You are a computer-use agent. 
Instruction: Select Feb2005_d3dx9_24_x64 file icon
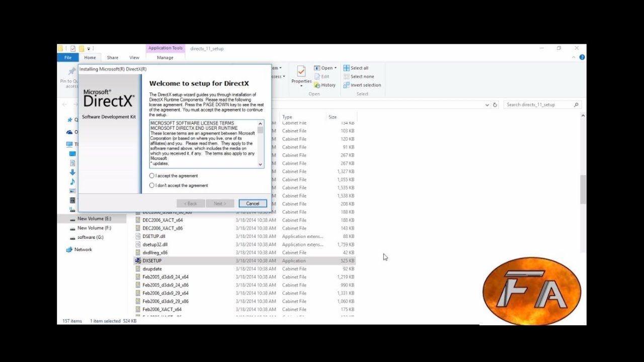[138, 277]
